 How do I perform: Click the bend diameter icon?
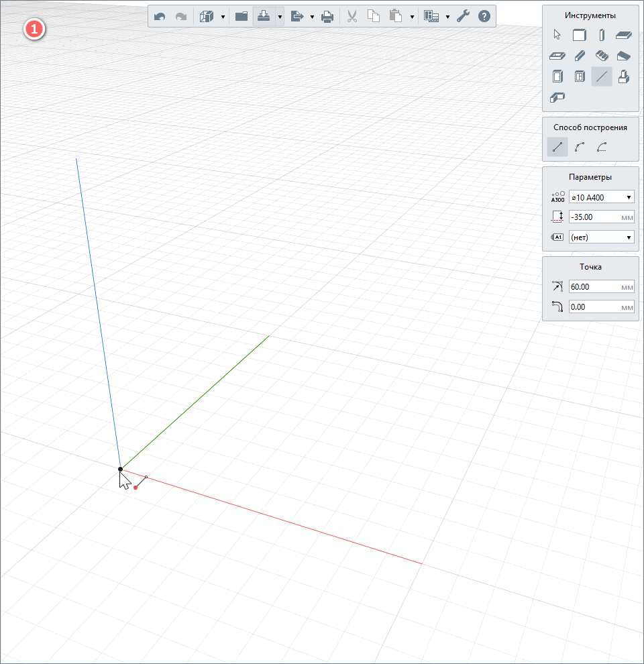[x=557, y=286]
